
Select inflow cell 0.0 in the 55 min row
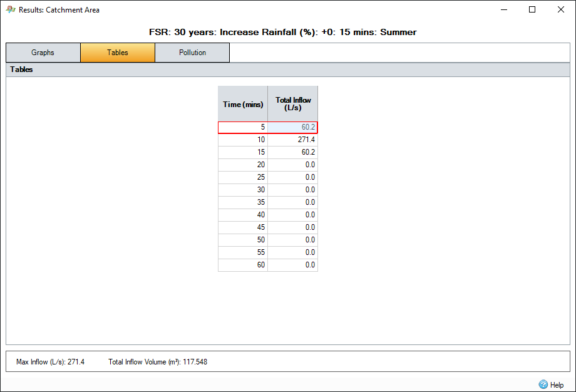[293, 252]
